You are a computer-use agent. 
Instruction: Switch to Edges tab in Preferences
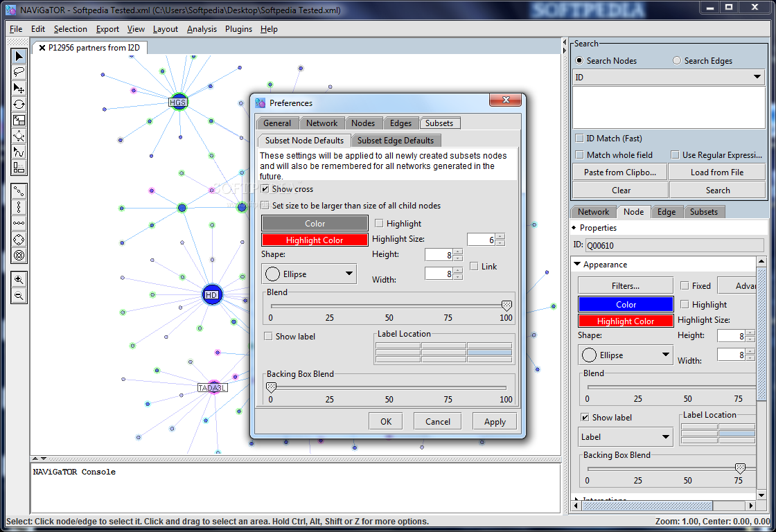click(x=400, y=123)
